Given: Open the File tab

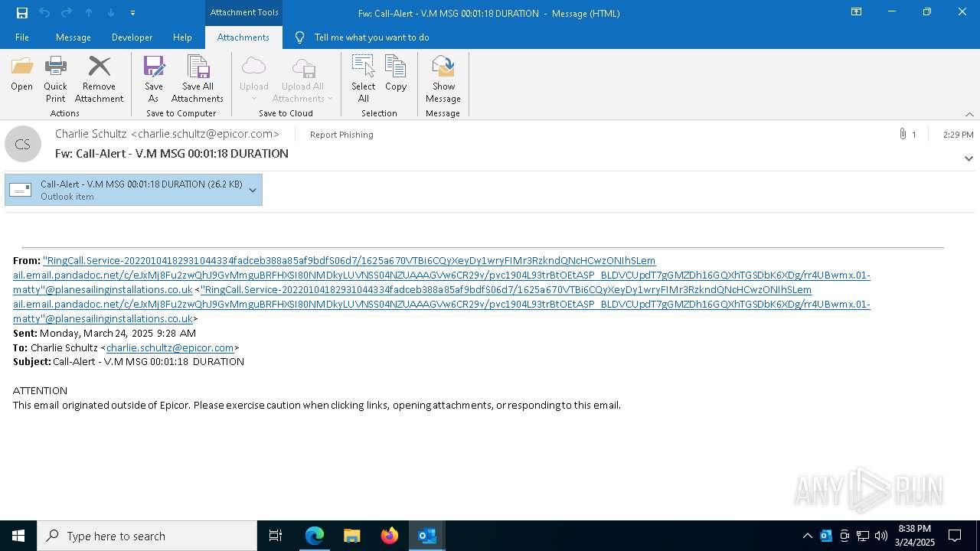Looking at the screenshot, I should point(22,37).
